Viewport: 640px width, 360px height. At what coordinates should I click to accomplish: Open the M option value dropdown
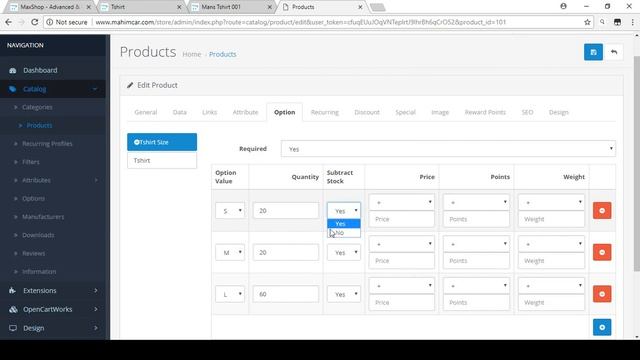(230, 252)
